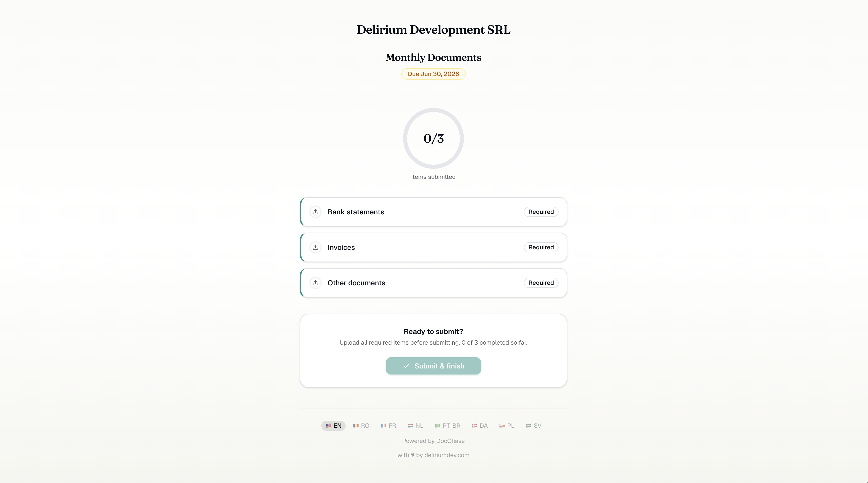Image resolution: width=868 pixels, height=483 pixels.
Task: Click the Monthly Documents heading
Action: (433, 57)
